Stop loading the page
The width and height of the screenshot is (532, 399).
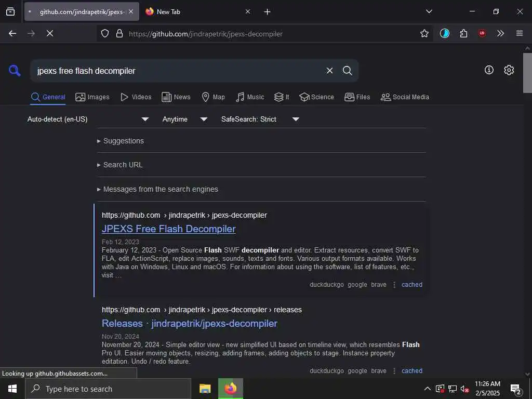(49, 33)
